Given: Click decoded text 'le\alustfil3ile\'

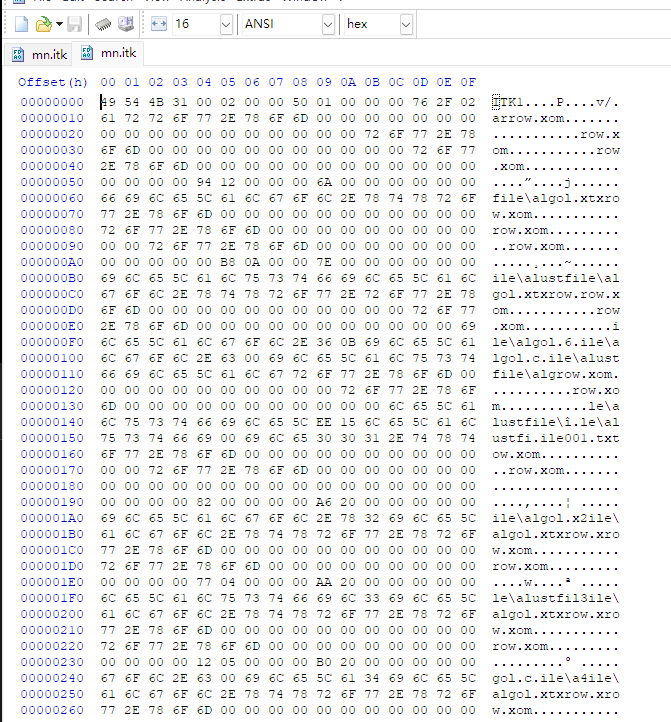Looking at the screenshot, I should [555, 599].
